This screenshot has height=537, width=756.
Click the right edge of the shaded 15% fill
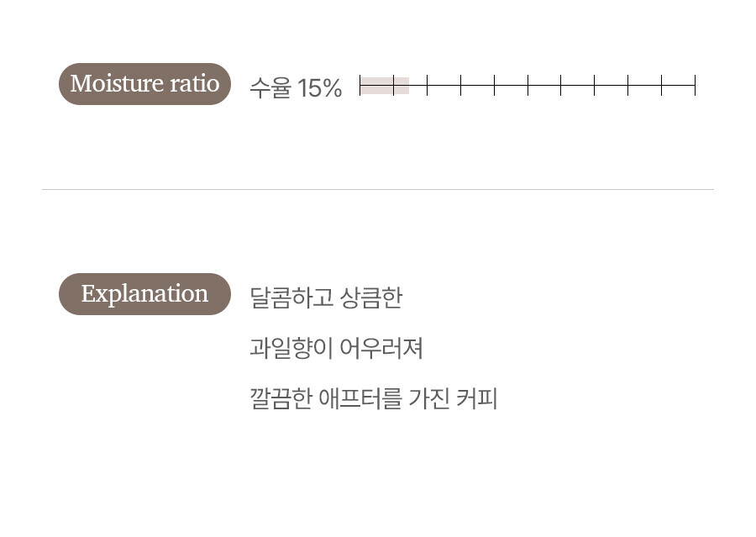coord(408,86)
